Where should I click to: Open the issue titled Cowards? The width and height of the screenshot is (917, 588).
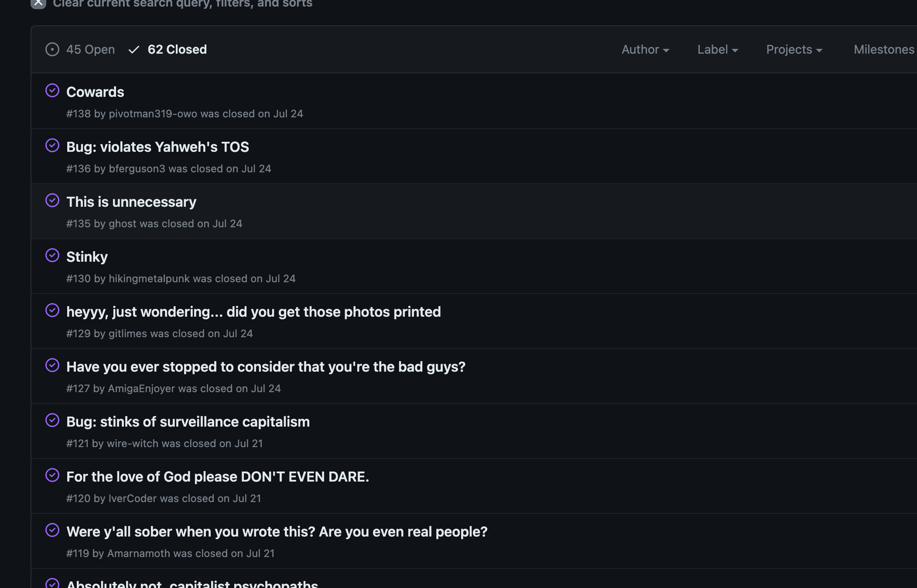click(95, 92)
